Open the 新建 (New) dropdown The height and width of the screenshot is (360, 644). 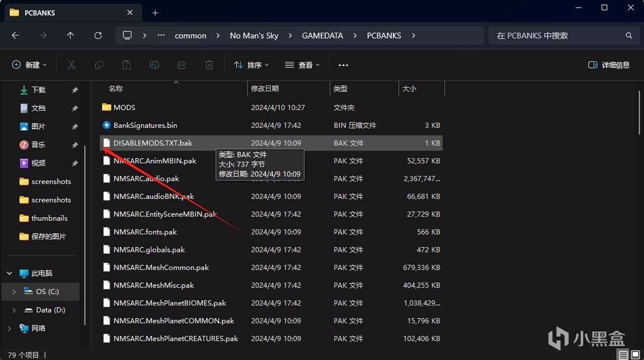click(30, 65)
